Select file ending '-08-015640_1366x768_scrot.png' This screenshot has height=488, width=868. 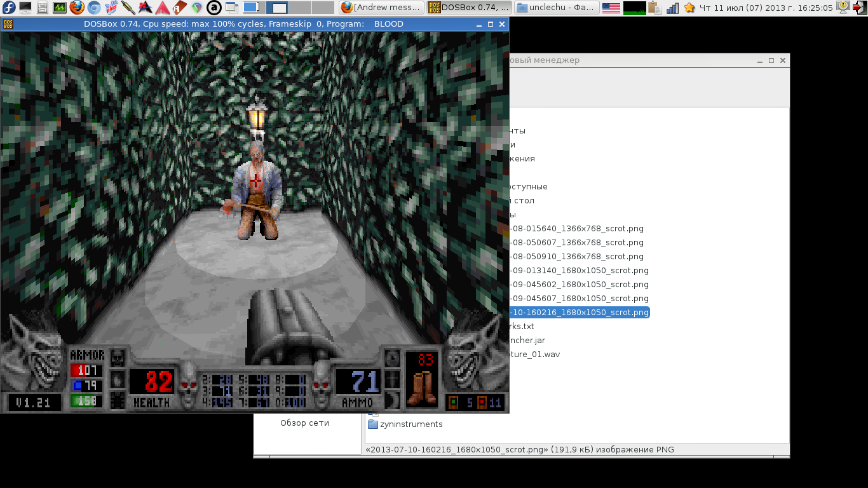(576, 229)
